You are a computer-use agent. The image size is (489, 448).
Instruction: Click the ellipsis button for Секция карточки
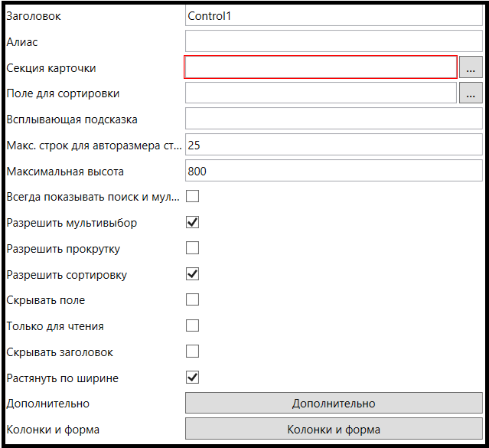pos(471,68)
